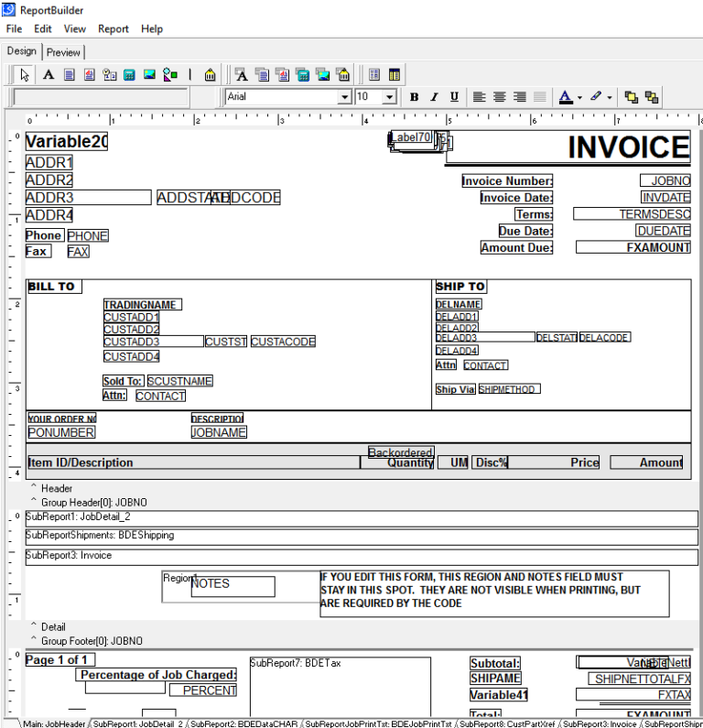
Task: Select the arrow pointer (Select Object) tool
Action: click(x=24, y=75)
